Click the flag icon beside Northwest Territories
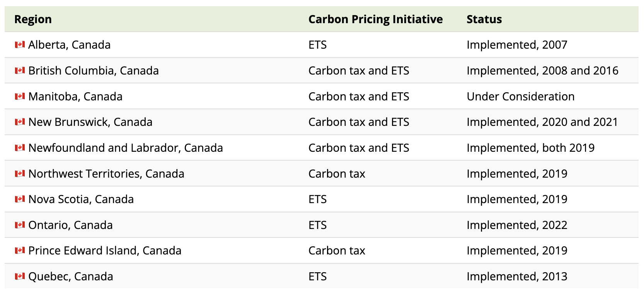Image resolution: width=644 pixels, height=295 pixels. click(20, 174)
